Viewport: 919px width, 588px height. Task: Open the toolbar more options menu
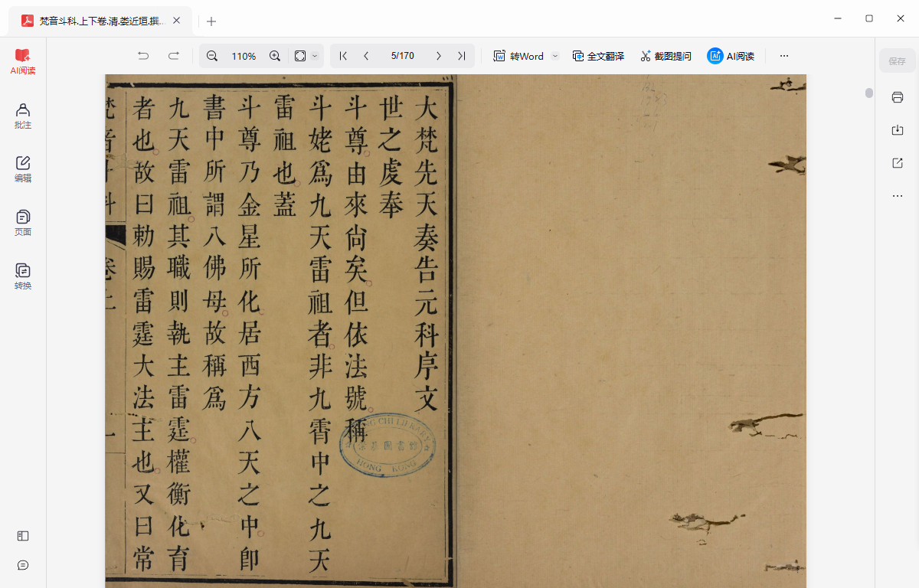coord(783,56)
